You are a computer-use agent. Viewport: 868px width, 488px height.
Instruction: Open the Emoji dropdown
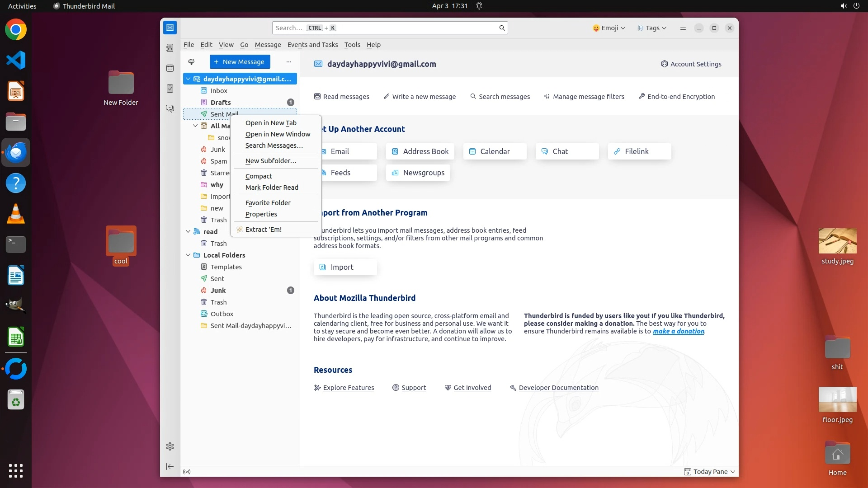coord(609,28)
